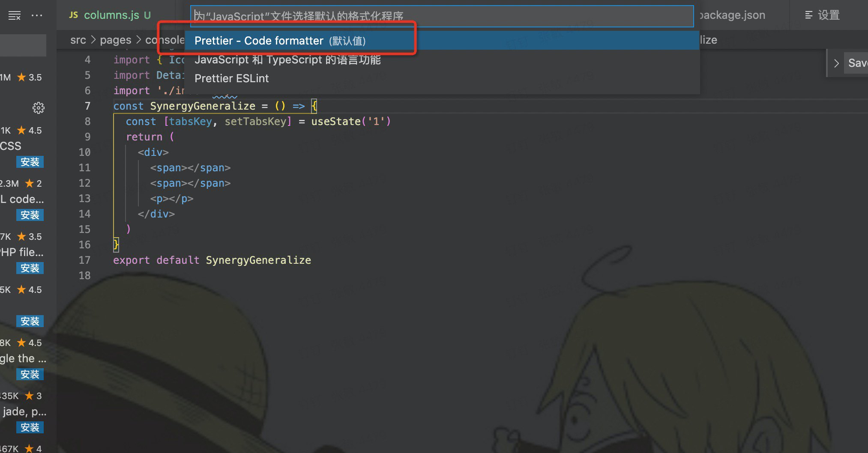
Task: Click the tabsKey variable on line 8
Action: pyautogui.click(x=190, y=121)
